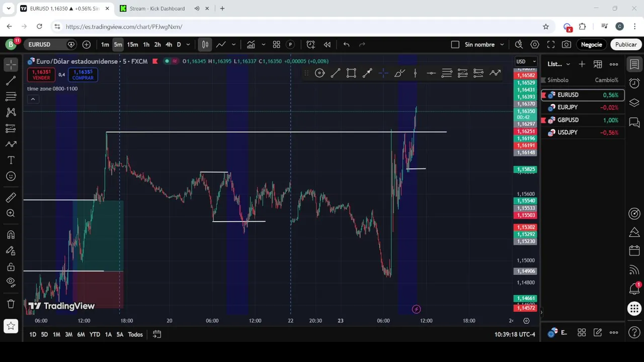Remove drawings with the trash icon
The image size is (644, 362).
(11, 304)
